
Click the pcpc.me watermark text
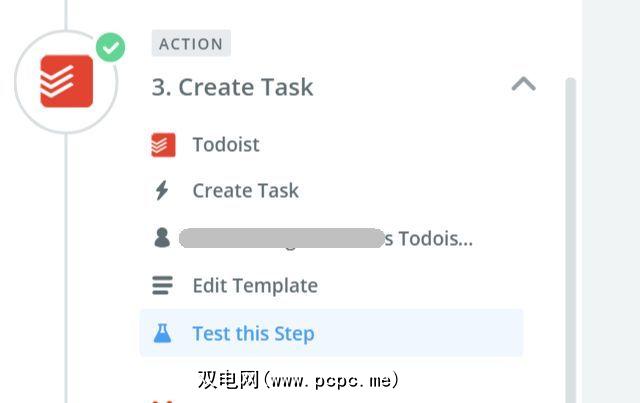(x=298, y=380)
